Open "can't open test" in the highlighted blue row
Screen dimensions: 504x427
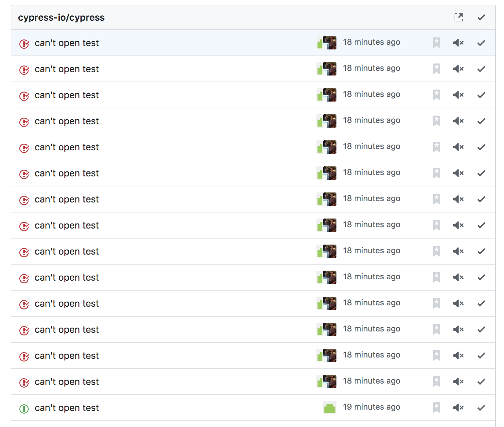(x=67, y=43)
